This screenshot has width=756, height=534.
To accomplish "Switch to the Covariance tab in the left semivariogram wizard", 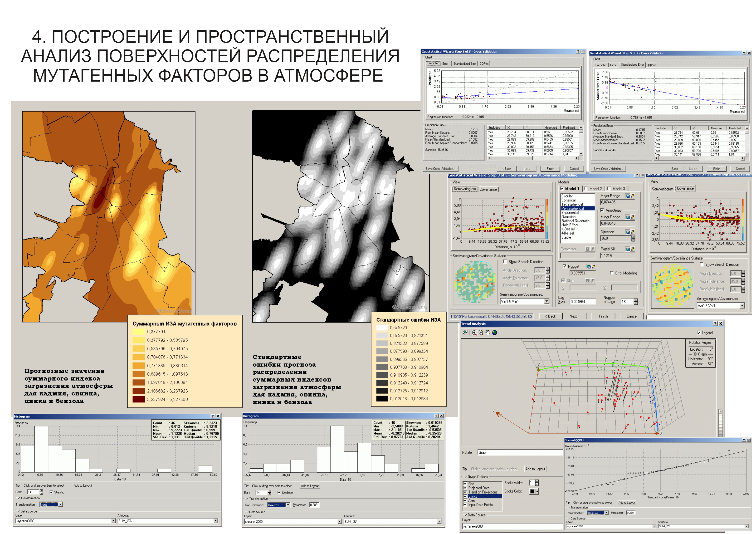I will pyautogui.click(x=488, y=189).
